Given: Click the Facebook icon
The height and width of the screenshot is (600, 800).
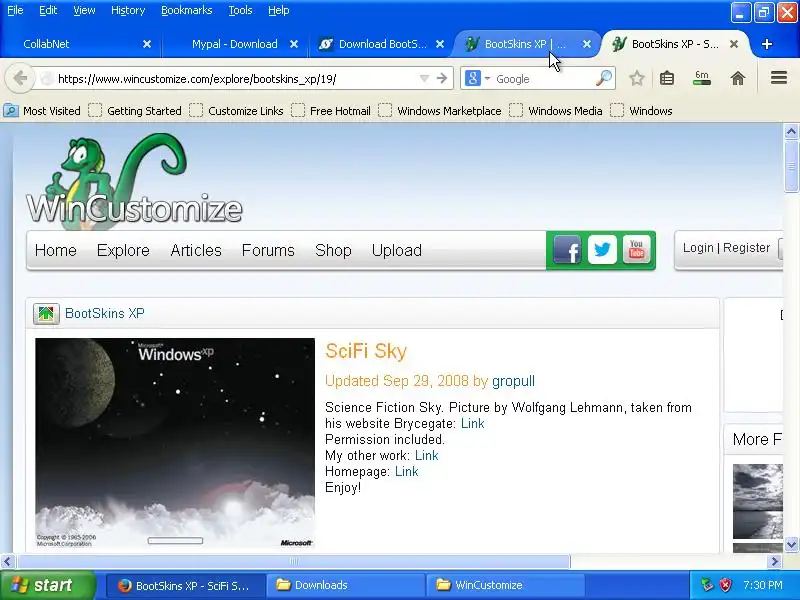Looking at the screenshot, I should click(567, 249).
